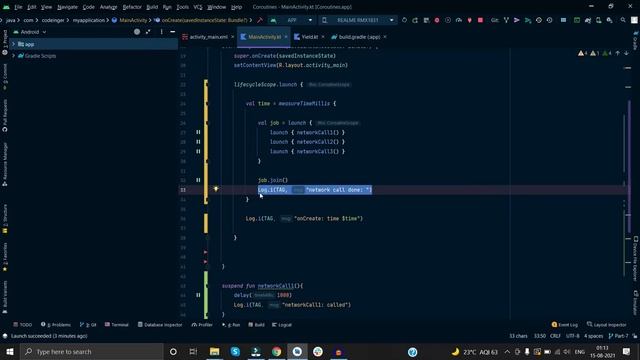Viewport: 640px width, 360px height.
Task: Click the red Stop square button
Action: coord(480,20)
